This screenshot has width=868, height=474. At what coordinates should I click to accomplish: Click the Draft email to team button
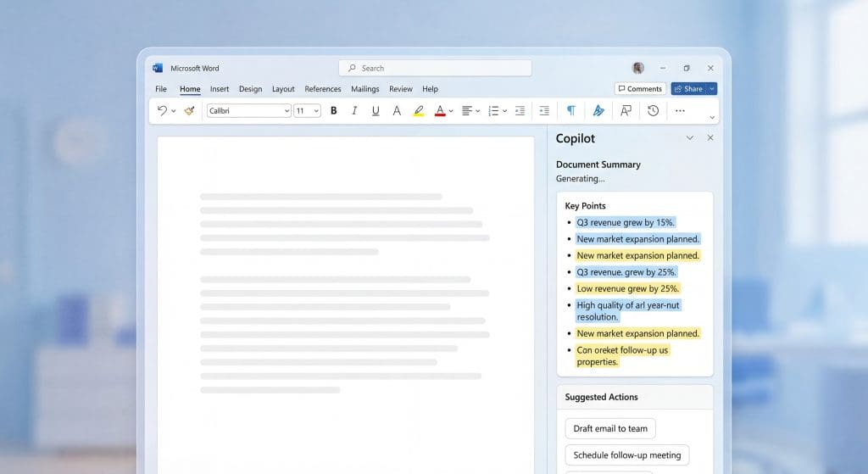point(610,428)
